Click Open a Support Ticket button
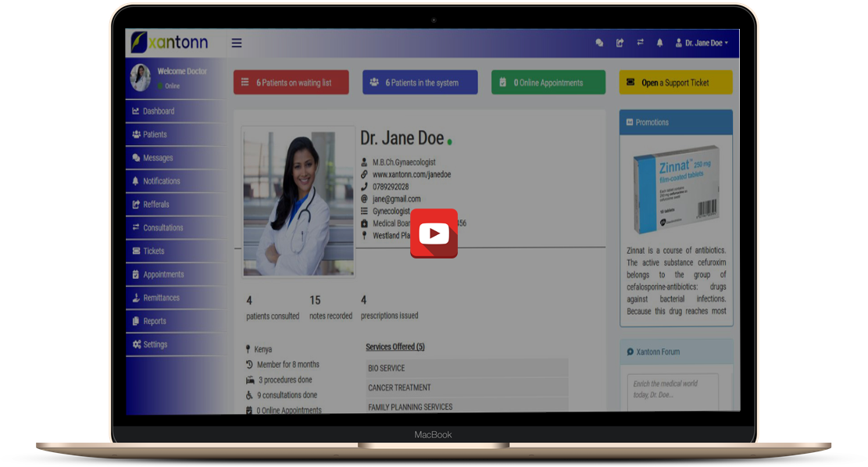 click(676, 83)
